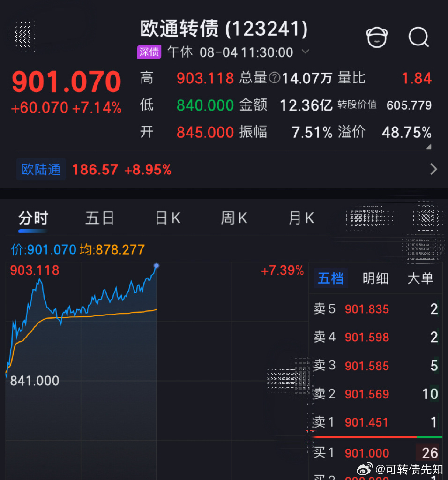448x480 pixels.
Task: Tap the 卖1 price 901.451
Action: click(366, 422)
